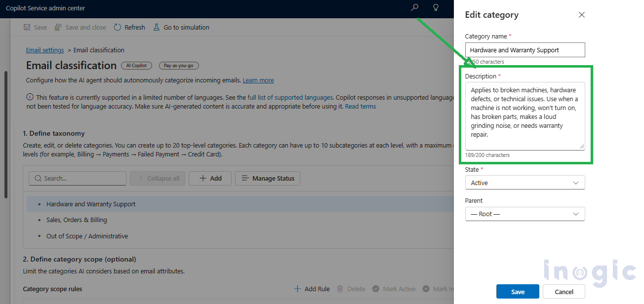Click the Pay-as-you-go badge

(x=179, y=66)
